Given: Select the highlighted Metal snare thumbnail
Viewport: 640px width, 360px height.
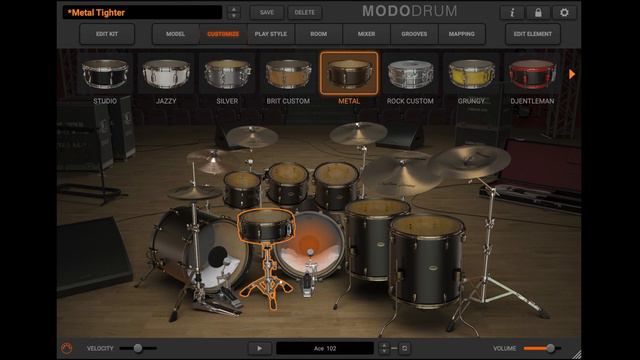Looking at the screenshot, I should [x=349, y=73].
